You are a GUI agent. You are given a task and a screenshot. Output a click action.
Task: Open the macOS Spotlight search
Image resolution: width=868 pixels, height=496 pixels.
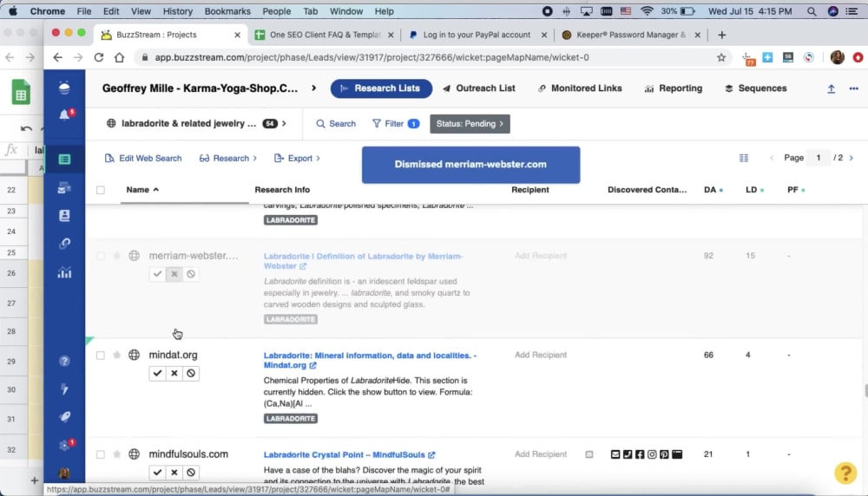tap(811, 11)
